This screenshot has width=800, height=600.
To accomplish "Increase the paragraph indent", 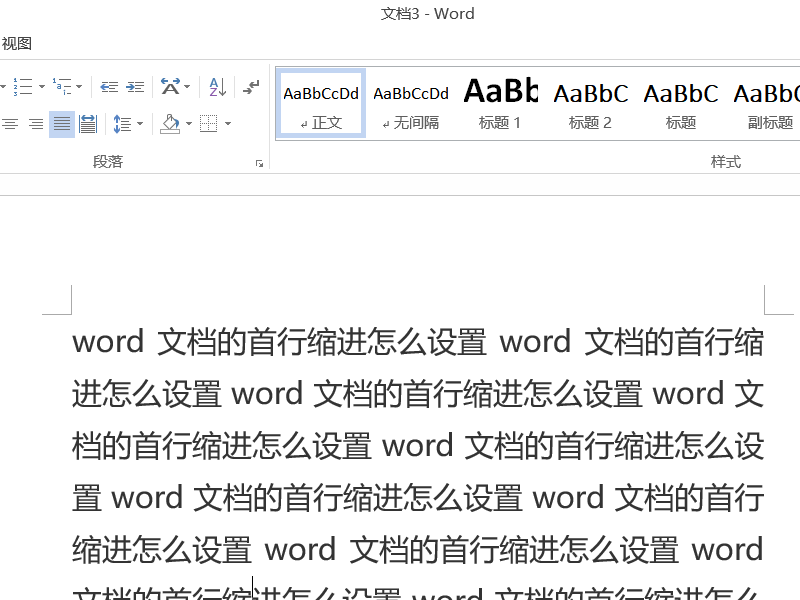I will tap(135, 87).
